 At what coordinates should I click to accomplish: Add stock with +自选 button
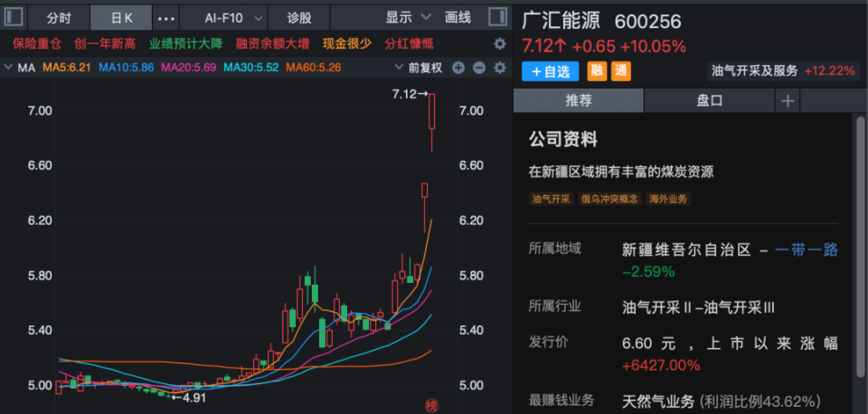tap(551, 71)
